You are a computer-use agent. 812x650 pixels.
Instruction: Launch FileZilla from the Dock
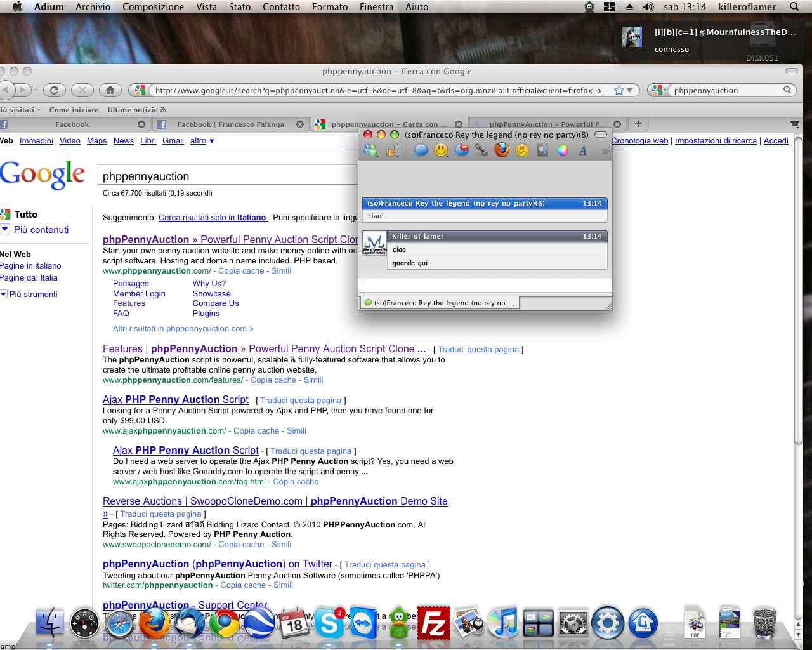click(x=433, y=623)
